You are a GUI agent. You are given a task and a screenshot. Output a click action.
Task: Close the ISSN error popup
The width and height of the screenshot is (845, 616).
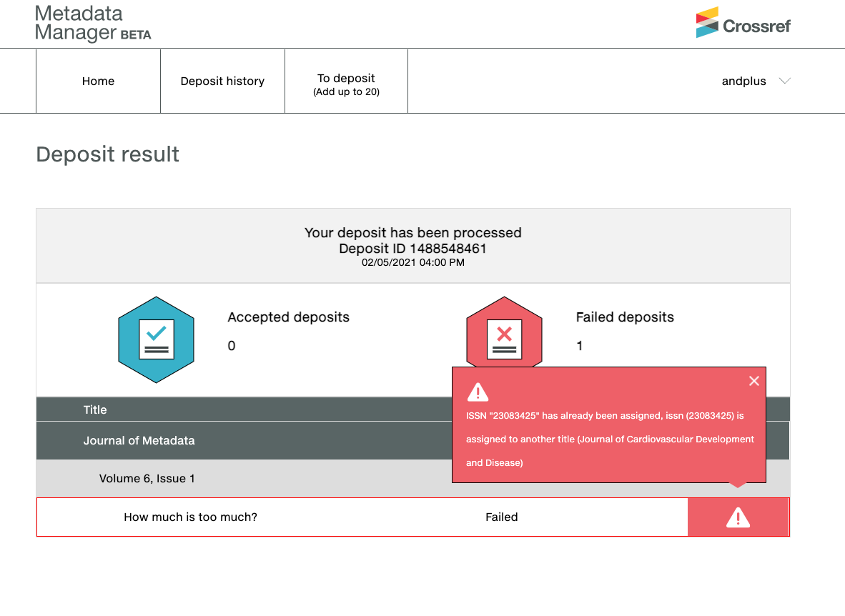click(x=753, y=381)
